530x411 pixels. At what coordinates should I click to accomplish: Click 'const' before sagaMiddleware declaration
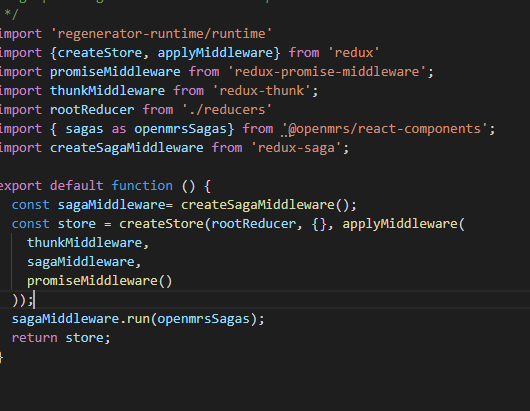pos(30,205)
